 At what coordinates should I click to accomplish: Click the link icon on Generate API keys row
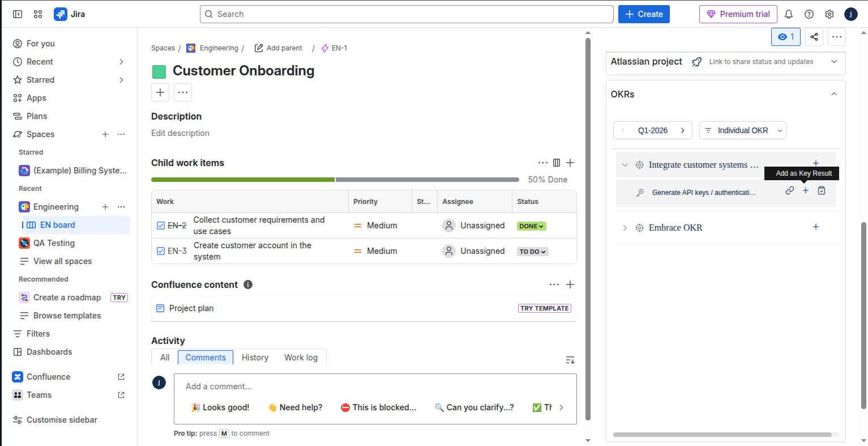789,190
